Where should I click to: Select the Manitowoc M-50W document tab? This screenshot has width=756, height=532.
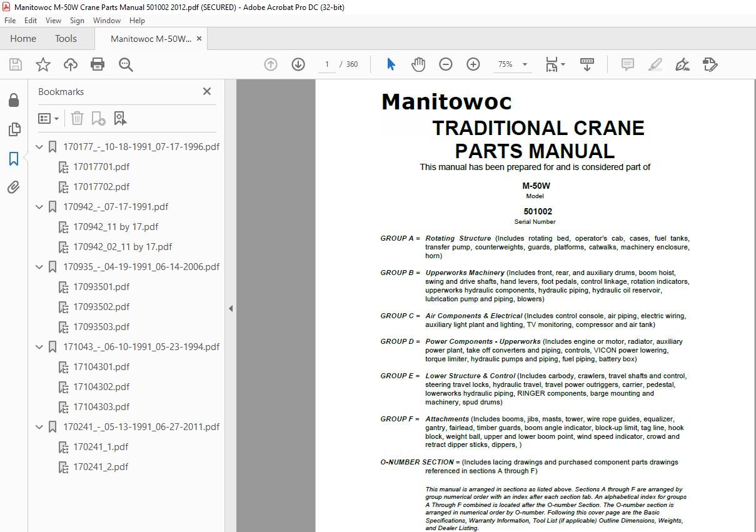point(151,39)
